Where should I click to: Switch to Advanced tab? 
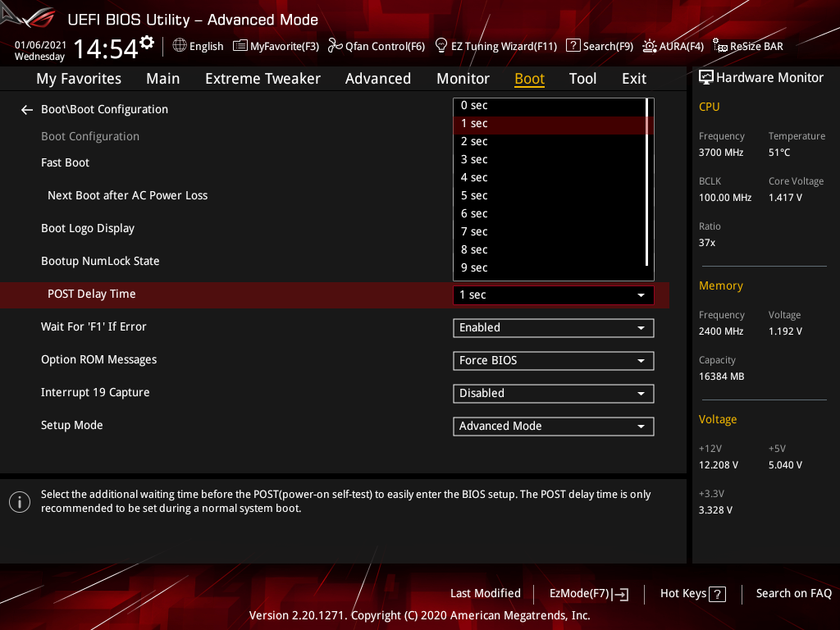tap(377, 79)
